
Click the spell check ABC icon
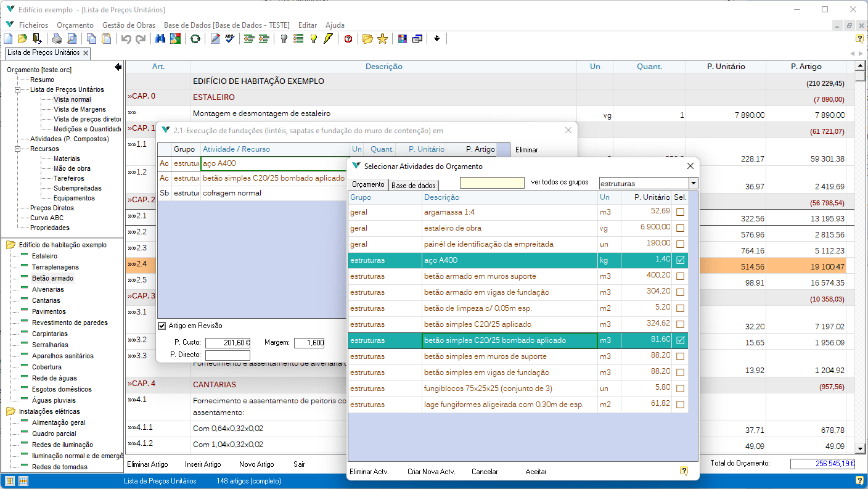tap(230, 39)
